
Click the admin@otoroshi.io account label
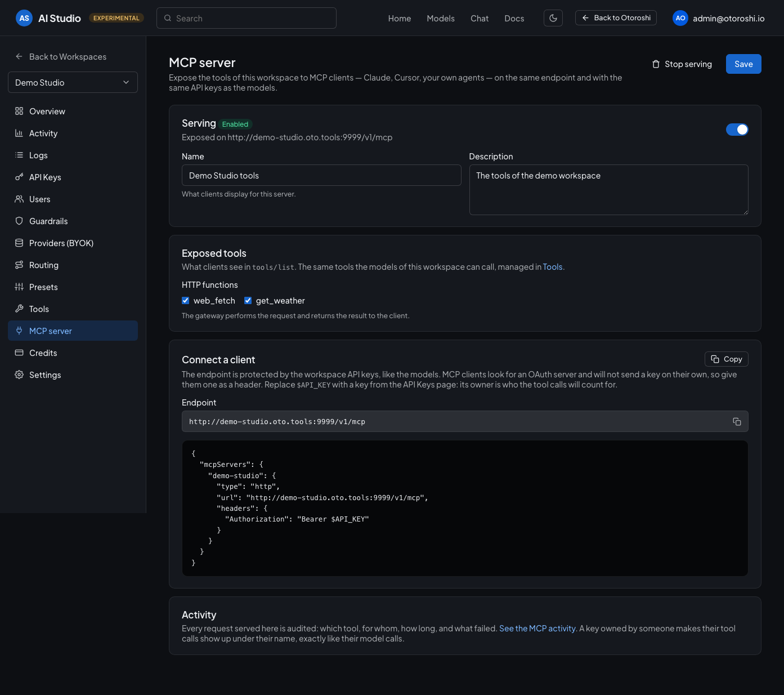point(729,18)
